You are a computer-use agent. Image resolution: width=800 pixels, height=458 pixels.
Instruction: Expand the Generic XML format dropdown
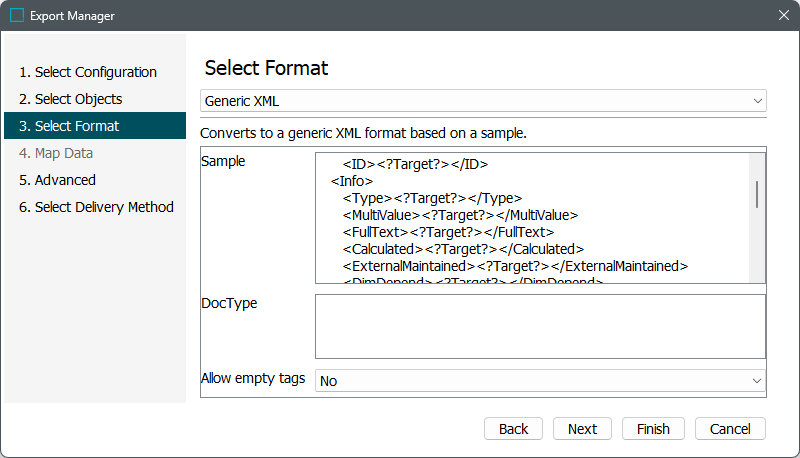coord(483,101)
